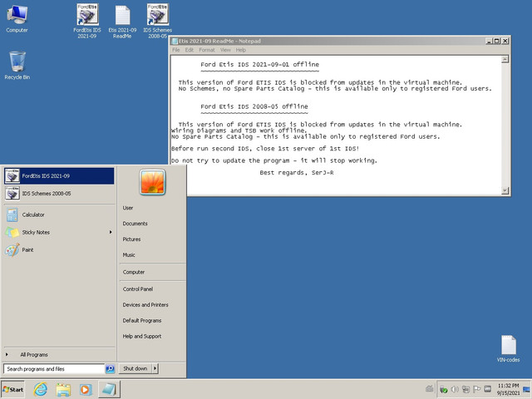Screen dimensions: 532x399
Task: Click the Show desktop button
Action: tap(526, 389)
